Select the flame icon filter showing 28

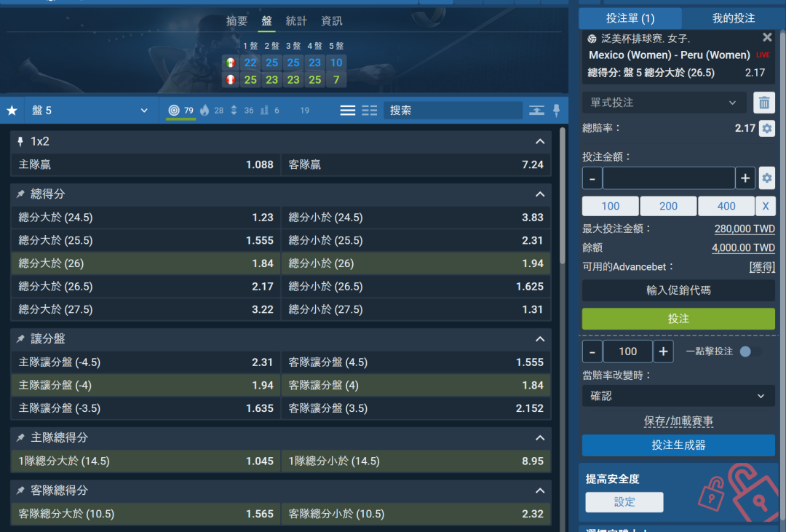[205, 111]
